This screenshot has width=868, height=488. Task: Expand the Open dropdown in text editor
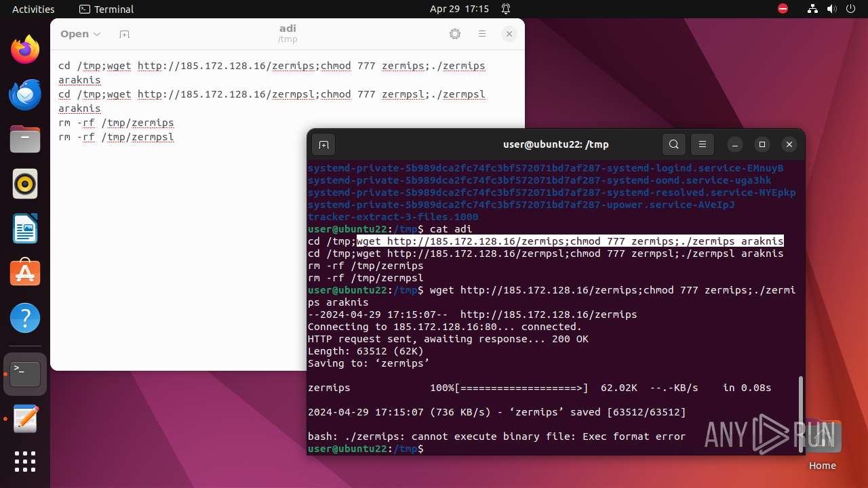click(80, 34)
